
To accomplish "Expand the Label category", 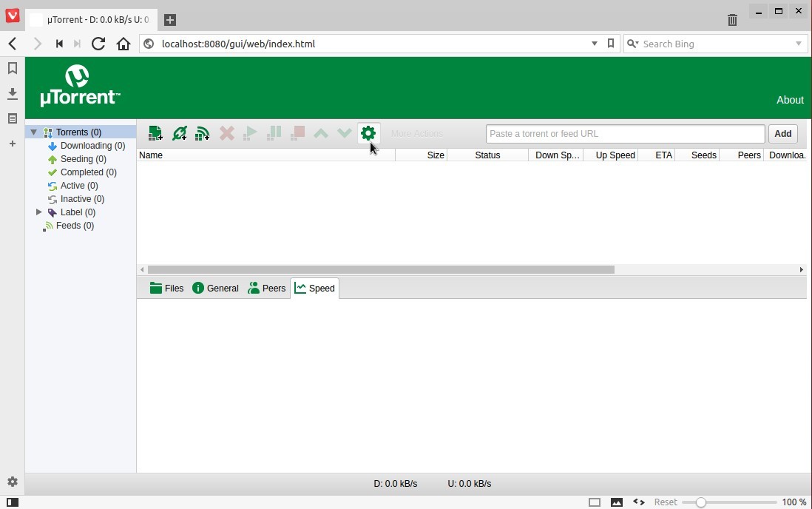I will (x=39, y=212).
